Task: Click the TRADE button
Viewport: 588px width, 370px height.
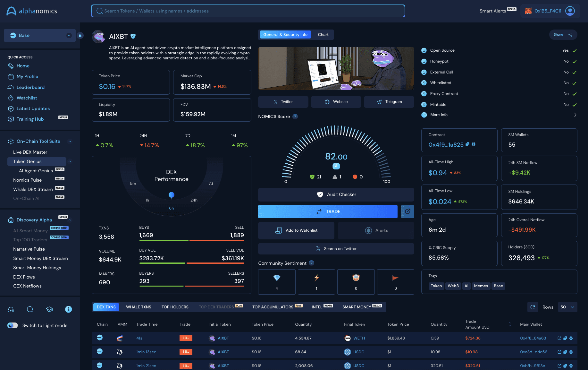Action: (x=328, y=211)
